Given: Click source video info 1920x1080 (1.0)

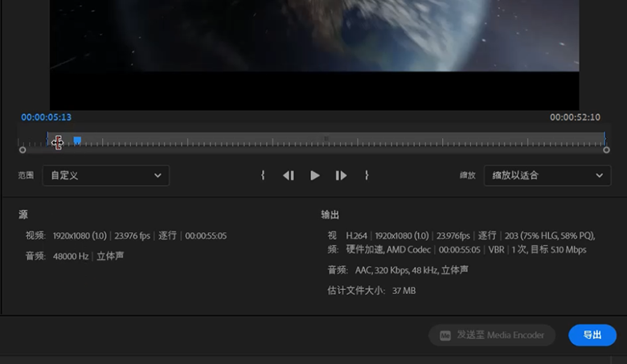Looking at the screenshot, I should pyautogui.click(x=80, y=235).
